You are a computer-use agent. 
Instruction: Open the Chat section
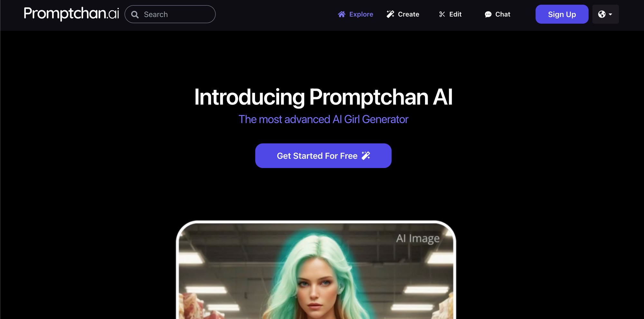497,14
